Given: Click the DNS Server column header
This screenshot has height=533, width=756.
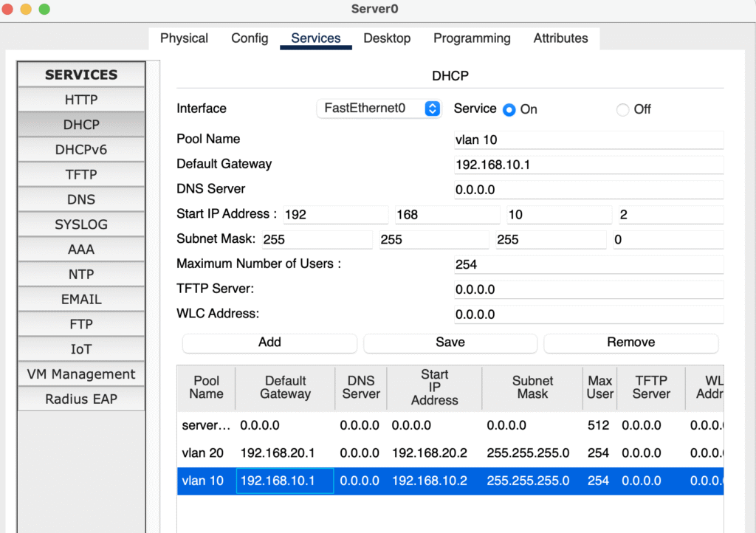Looking at the screenshot, I should coord(361,388).
